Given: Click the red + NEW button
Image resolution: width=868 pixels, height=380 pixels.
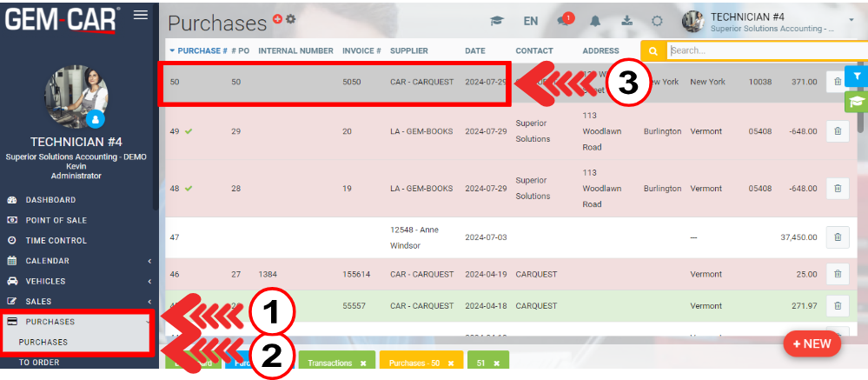Looking at the screenshot, I should click(x=812, y=343).
